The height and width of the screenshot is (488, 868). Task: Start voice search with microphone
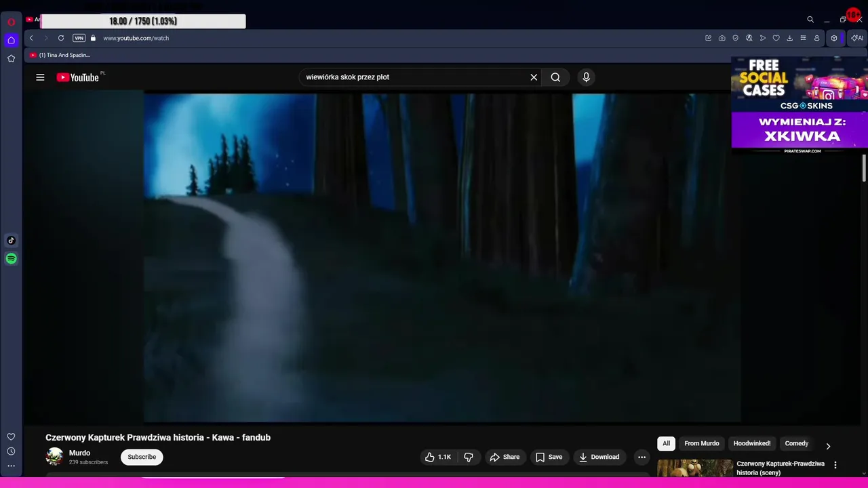click(x=587, y=77)
